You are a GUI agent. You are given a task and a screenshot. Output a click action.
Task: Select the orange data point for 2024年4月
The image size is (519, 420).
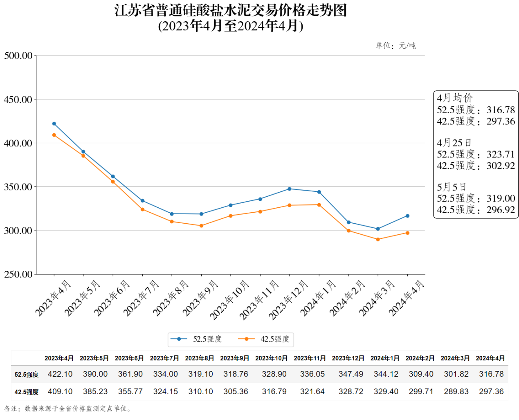(x=407, y=233)
